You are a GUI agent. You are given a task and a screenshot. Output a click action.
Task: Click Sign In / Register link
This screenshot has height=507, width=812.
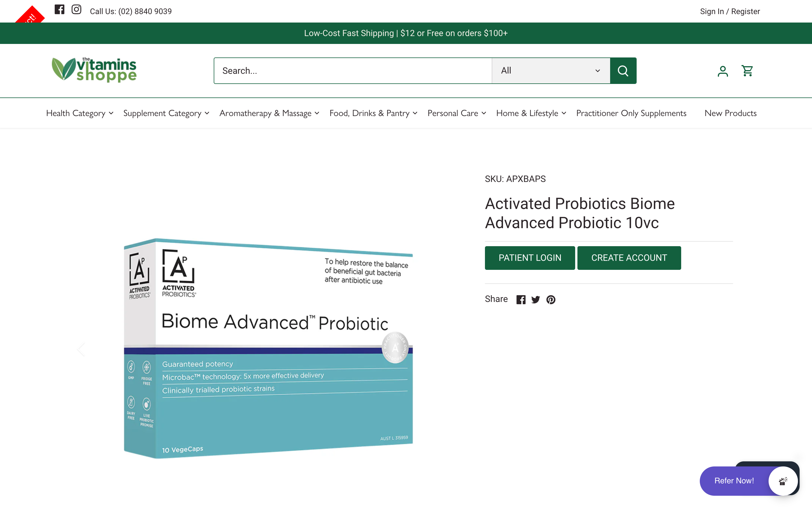[x=730, y=11]
